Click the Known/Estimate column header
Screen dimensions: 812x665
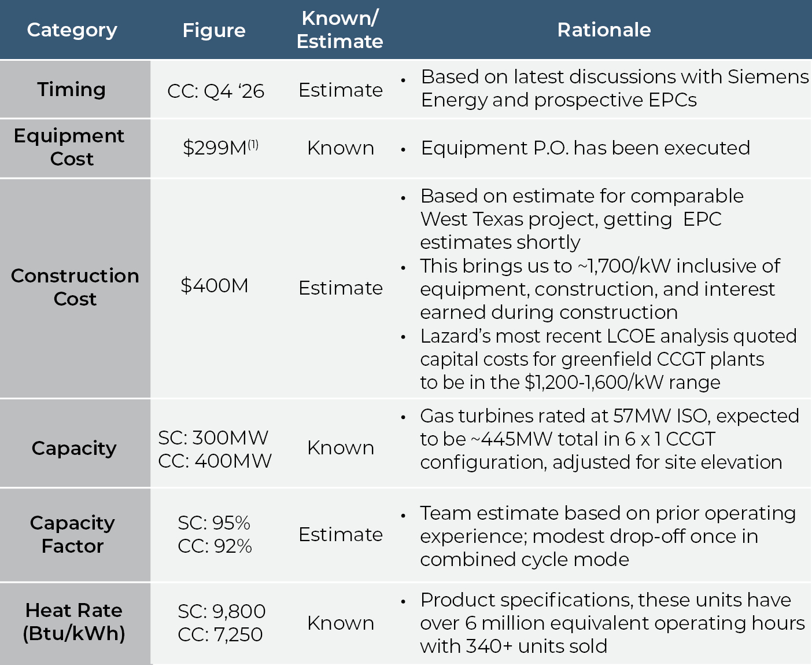[x=339, y=30]
